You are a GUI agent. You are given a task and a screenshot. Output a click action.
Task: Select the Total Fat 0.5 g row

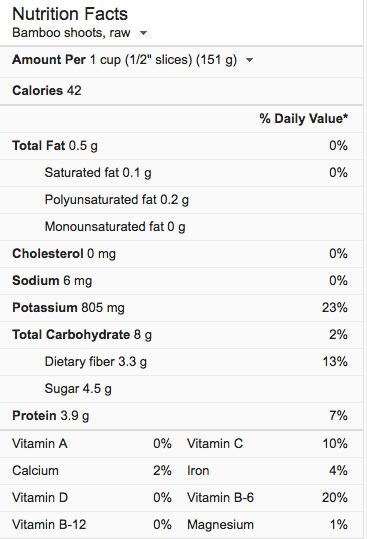(x=181, y=146)
